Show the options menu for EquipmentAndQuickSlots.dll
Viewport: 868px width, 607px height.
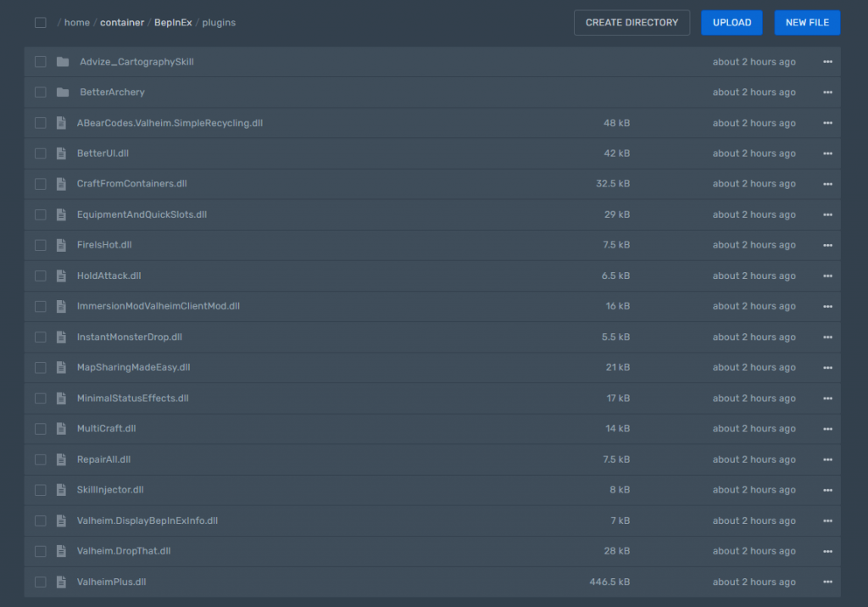827,214
